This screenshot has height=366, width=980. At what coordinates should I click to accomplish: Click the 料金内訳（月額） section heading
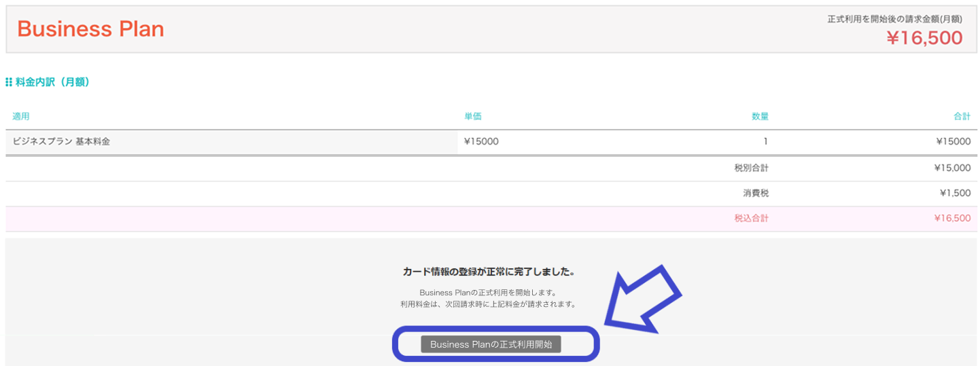[52, 82]
